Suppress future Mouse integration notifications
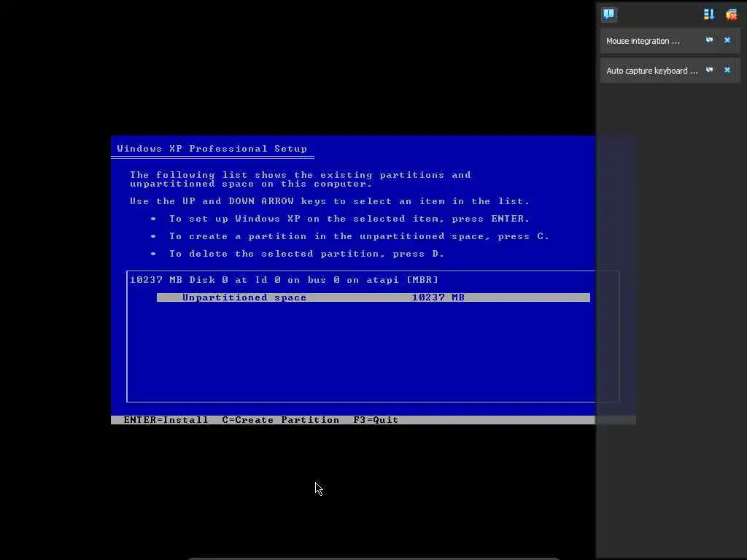Screen dimensions: 747x560 pyautogui.click(x=709, y=41)
